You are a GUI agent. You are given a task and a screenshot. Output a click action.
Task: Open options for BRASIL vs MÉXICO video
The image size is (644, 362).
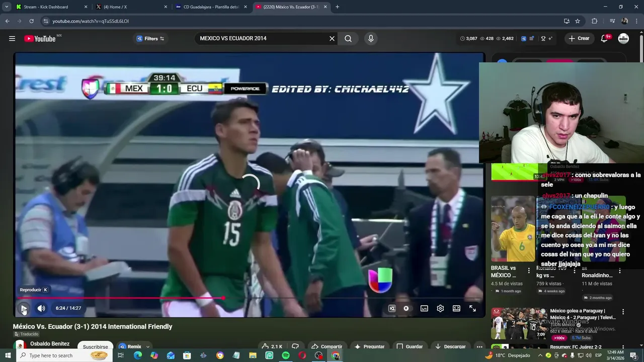pyautogui.click(x=529, y=270)
